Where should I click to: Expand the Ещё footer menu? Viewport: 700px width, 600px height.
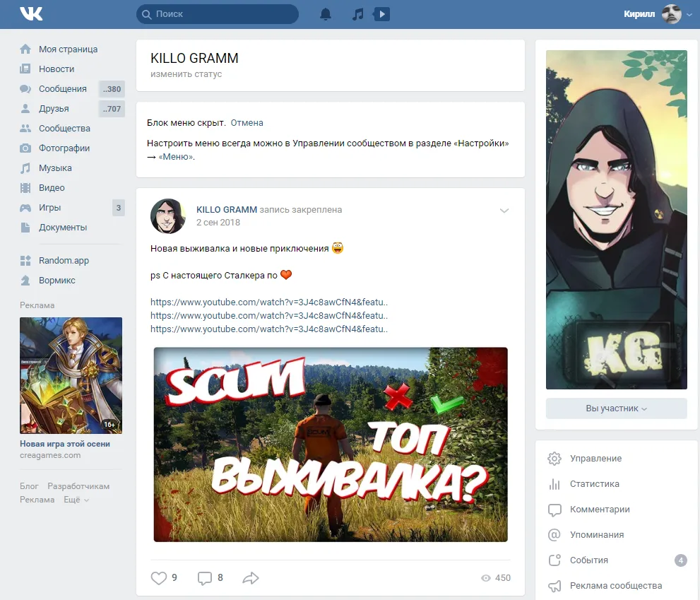point(76,500)
